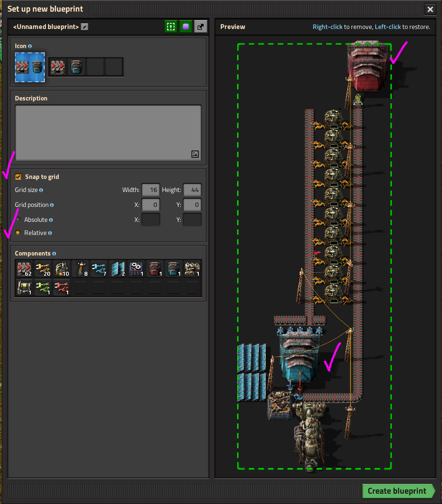Click the grid Width field showing 16

click(x=151, y=190)
